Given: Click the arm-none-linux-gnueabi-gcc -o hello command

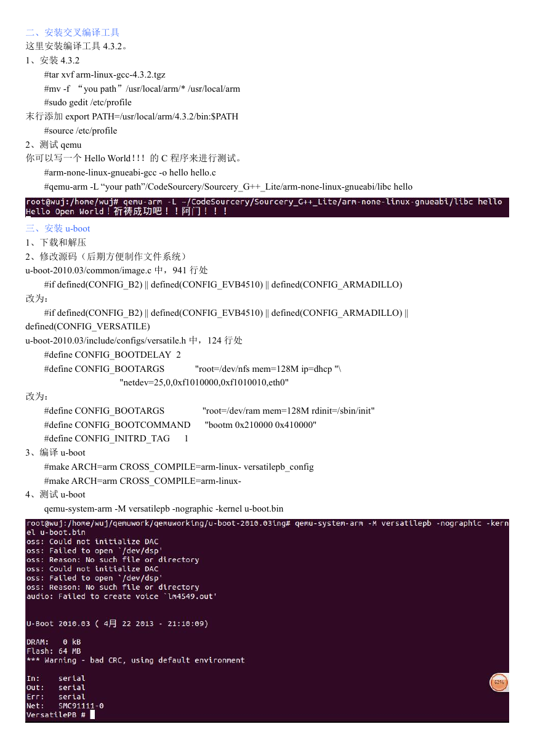Looking at the screenshot, I should pyautogui.click(x=130, y=173).
